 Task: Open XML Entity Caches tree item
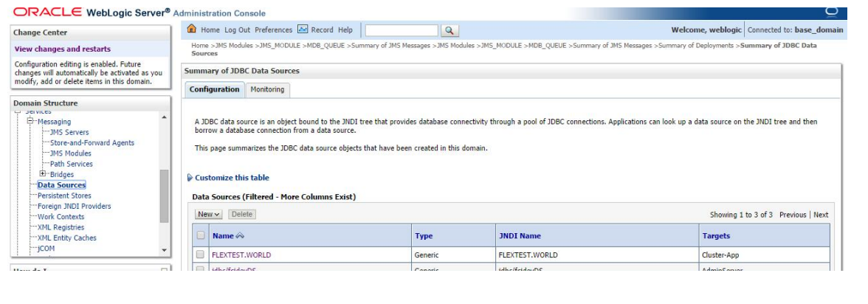pos(67,238)
